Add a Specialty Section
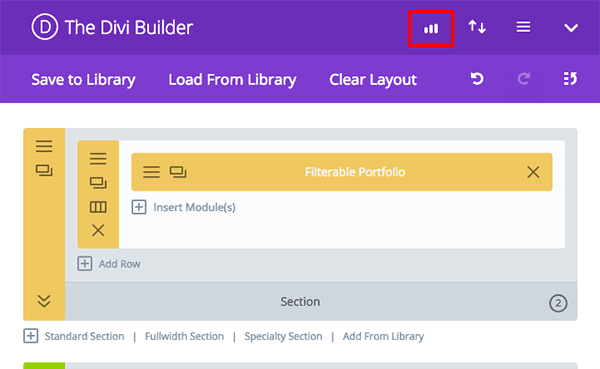Viewport: 600px width, 369px height. [283, 336]
